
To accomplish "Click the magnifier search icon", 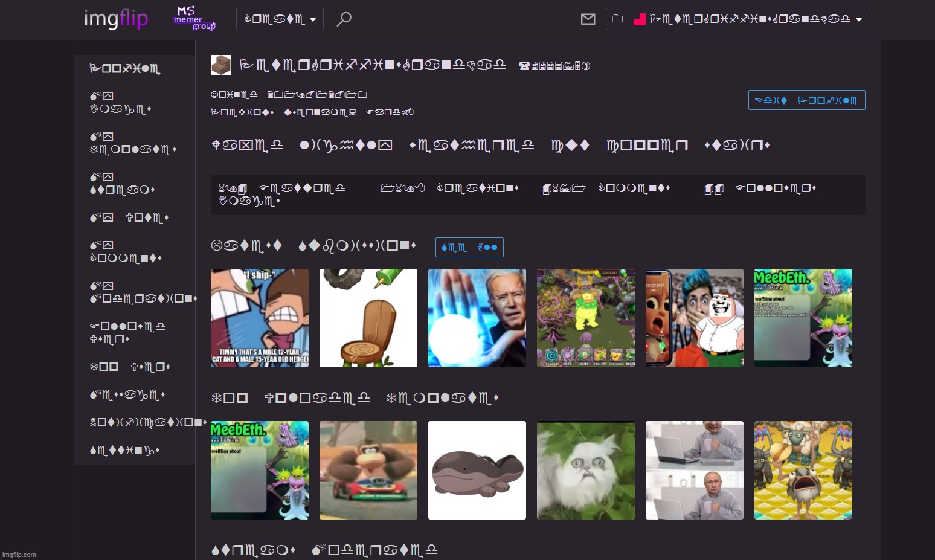I will [344, 19].
